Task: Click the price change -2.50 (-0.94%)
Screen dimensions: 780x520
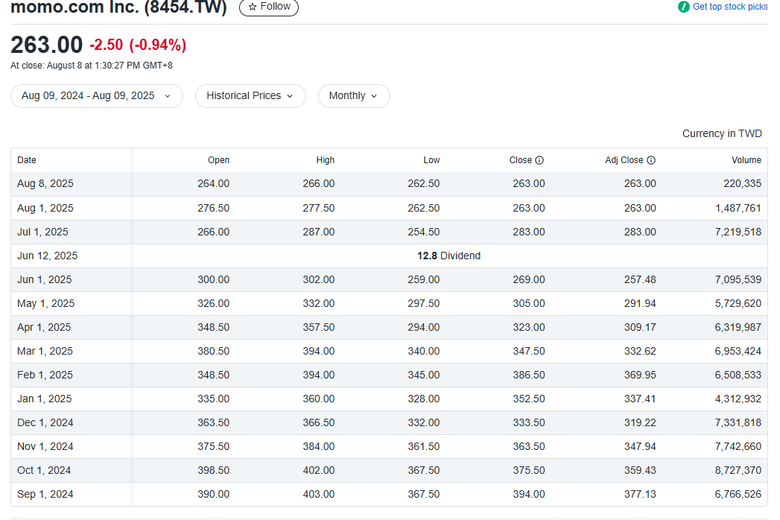Action: coord(138,45)
